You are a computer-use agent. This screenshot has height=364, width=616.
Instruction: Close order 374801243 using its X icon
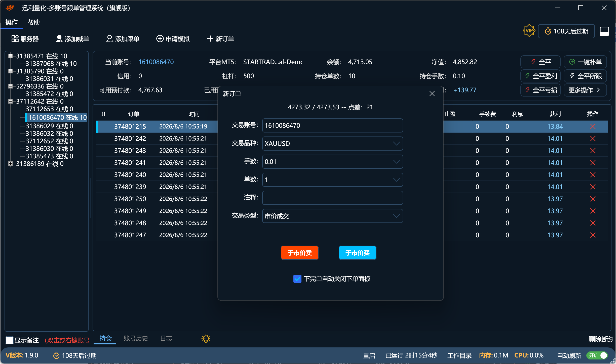tap(593, 151)
